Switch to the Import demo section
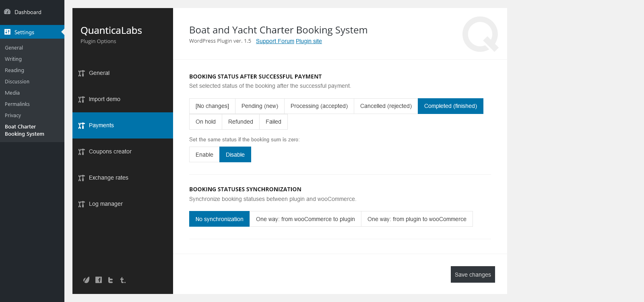Image resolution: width=644 pixels, height=302 pixels. [105, 99]
